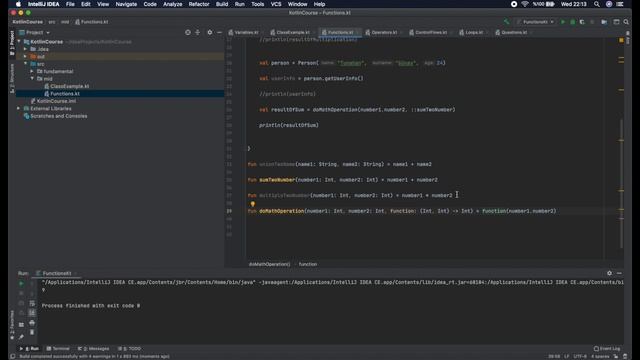The width and height of the screenshot is (640, 360).
Task: Open the Search Everywhere magnifier icon
Action: (626, 22)
